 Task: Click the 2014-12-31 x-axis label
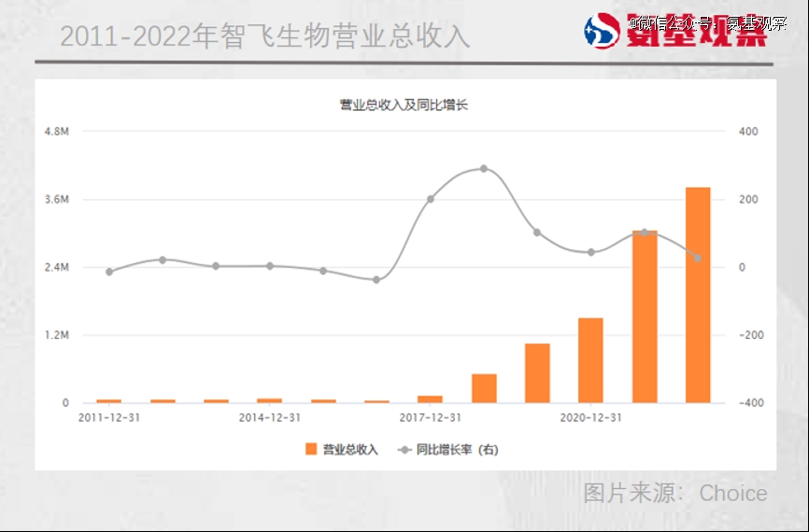click(269, 417)
